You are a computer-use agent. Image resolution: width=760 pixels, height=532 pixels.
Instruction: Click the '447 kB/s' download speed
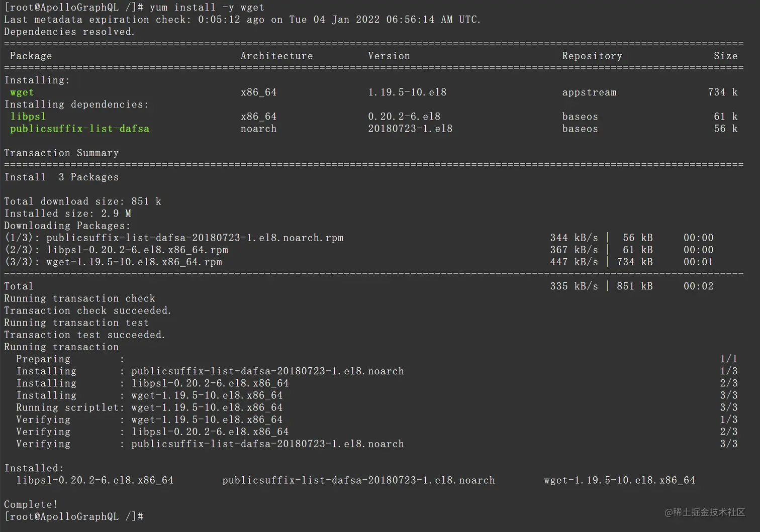coord(574,262)
